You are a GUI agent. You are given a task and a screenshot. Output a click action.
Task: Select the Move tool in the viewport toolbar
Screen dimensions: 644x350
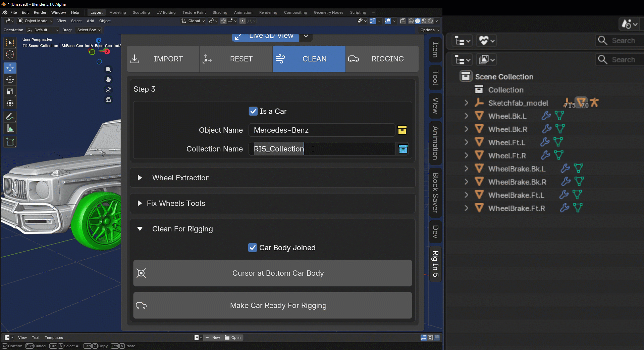pos(10,68)
